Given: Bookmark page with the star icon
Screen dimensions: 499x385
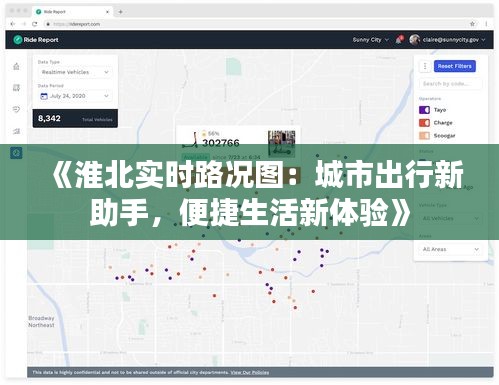Looking at the screenshot, I should click(472, 24).
